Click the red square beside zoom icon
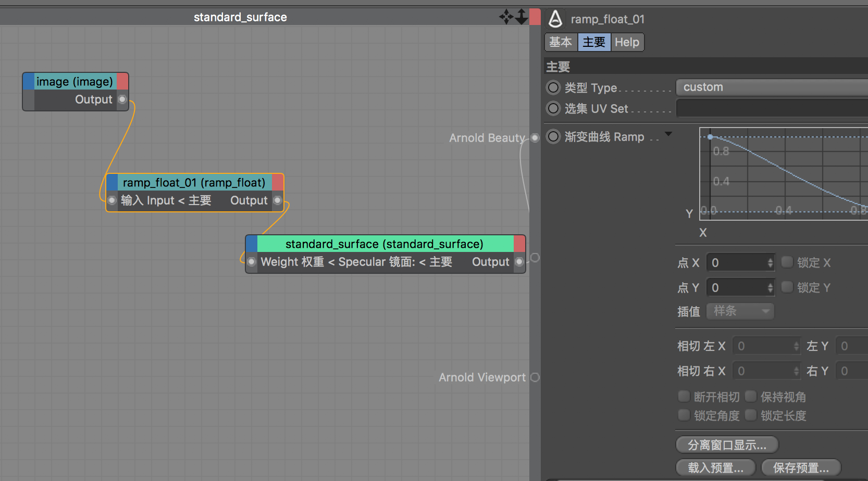This screenshot has height=481, width=868. click(535, 17)
